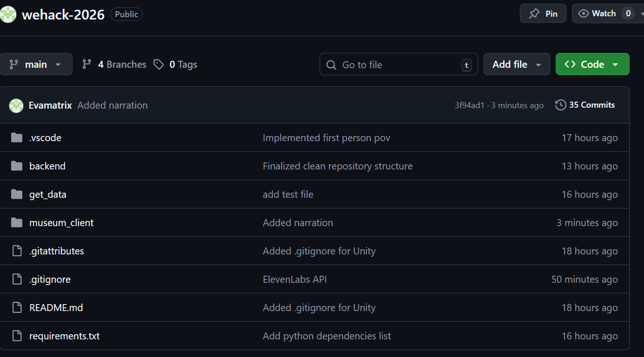Click the .vscode folder icon
Screen dimensions: 644x357
tap(17, 137)
